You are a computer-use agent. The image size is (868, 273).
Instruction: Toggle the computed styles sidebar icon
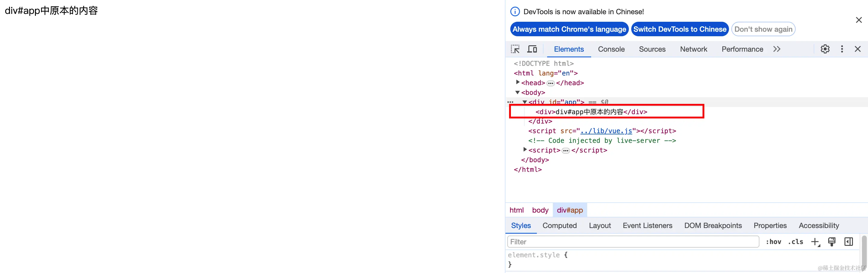(x=849, y=242)
